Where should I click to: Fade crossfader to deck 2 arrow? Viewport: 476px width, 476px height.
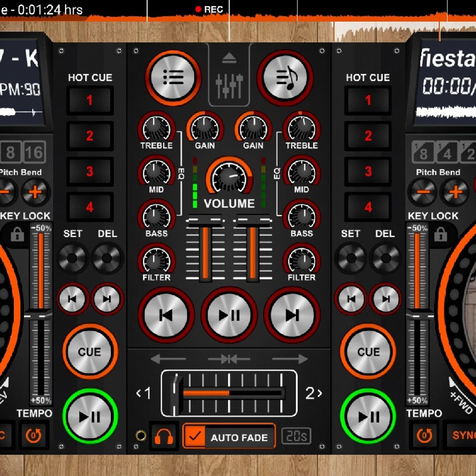290,359
